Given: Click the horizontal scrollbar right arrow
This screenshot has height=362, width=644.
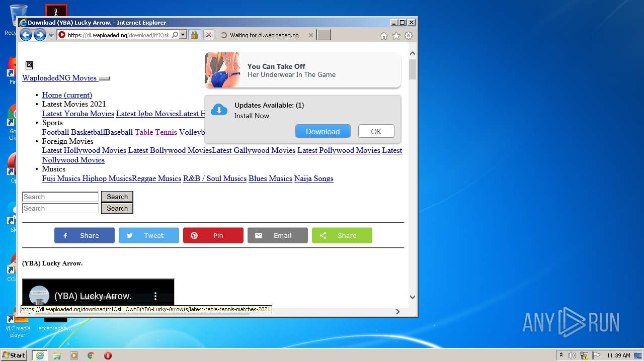Looking at the screenshot, I should [397, 312].
